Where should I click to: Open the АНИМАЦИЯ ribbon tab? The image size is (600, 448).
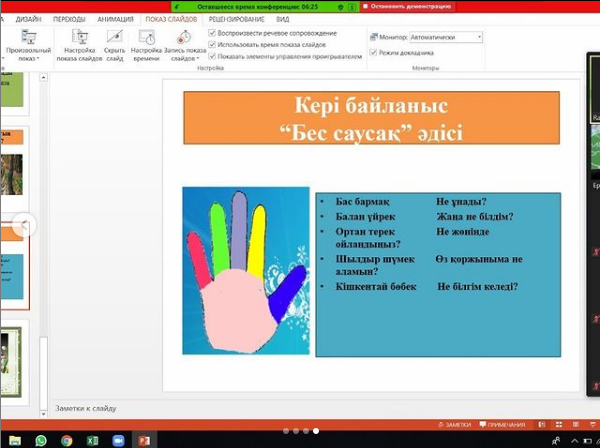pyautogui.click(x=116, y=18)
